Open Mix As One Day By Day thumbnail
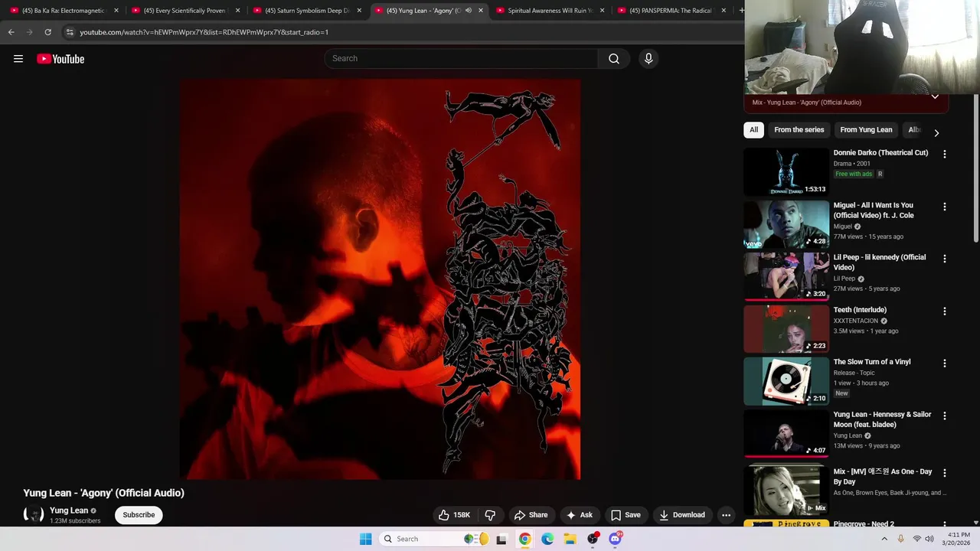 coord(786,491)
